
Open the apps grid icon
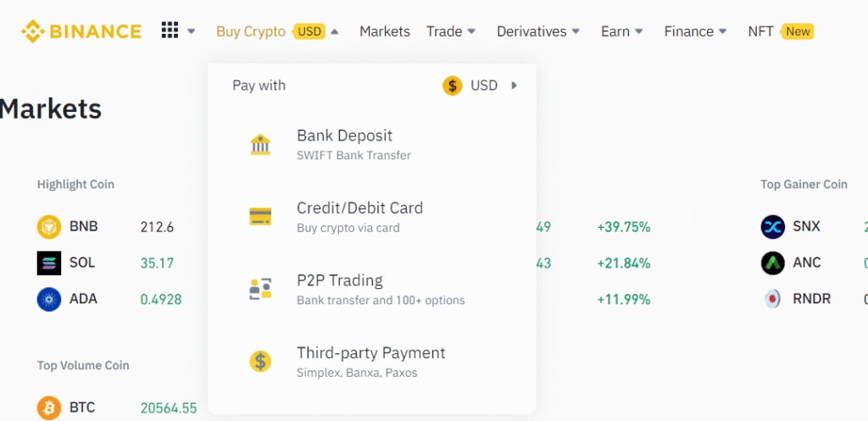click(x=170, y=31)
